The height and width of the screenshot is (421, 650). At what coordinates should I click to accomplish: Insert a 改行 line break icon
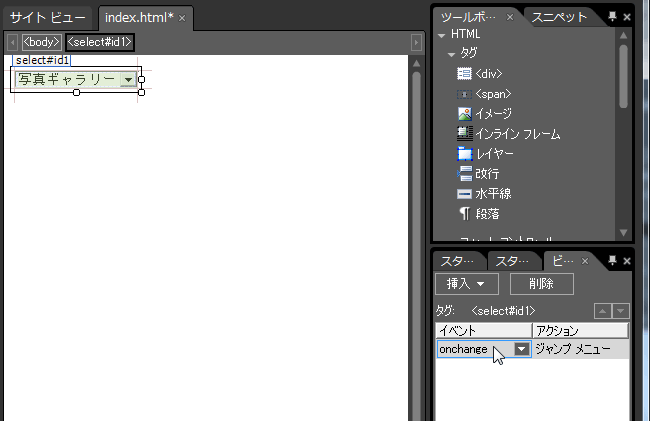[464, 174]
